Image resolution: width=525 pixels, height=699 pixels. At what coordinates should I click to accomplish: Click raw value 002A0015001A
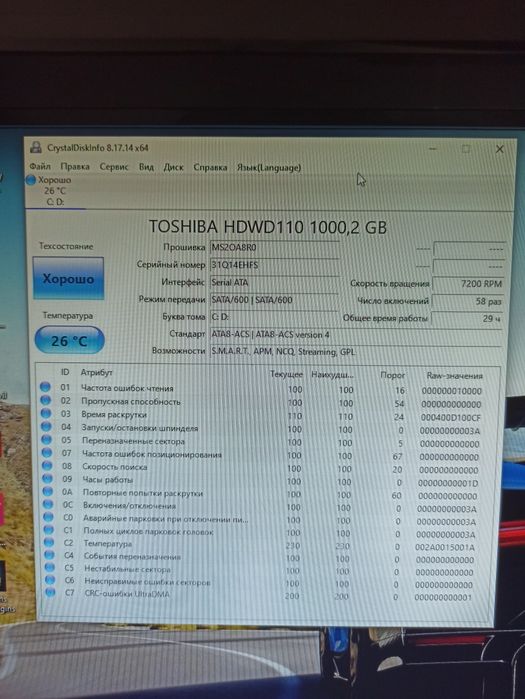(x=444, y=547)
